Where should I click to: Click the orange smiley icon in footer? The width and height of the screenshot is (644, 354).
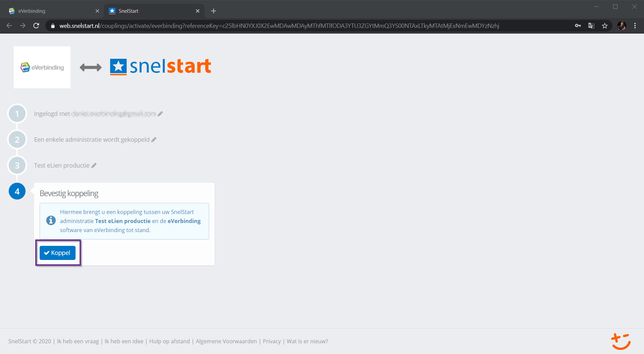(621, 341)
